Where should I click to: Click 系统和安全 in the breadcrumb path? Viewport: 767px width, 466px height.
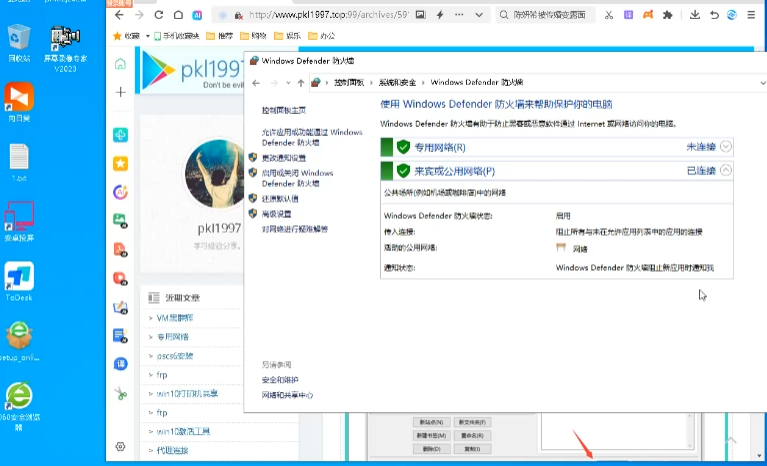point(397,83)
